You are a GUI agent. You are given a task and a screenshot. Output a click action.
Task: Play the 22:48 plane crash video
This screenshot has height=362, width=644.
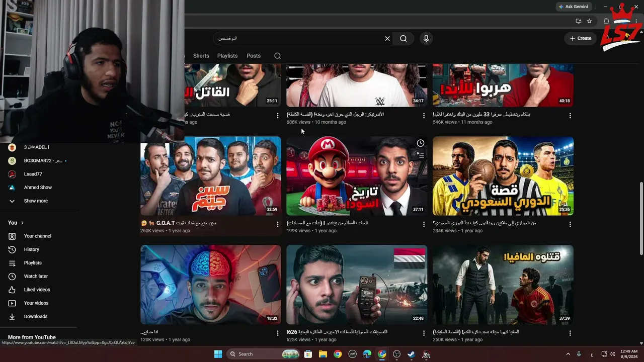pyautogui.click(x=357, y=285)
